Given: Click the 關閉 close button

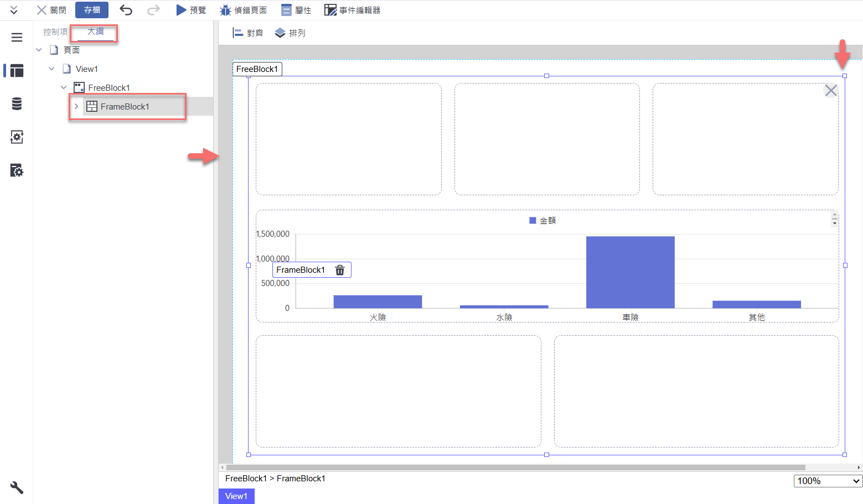Looking at the screenshot, I should coord(51,10).
